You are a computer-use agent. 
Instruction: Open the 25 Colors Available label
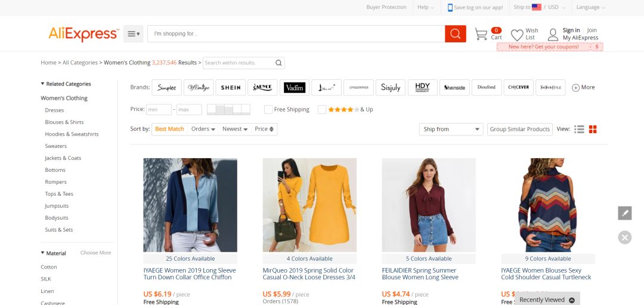[x=190, y=258]
